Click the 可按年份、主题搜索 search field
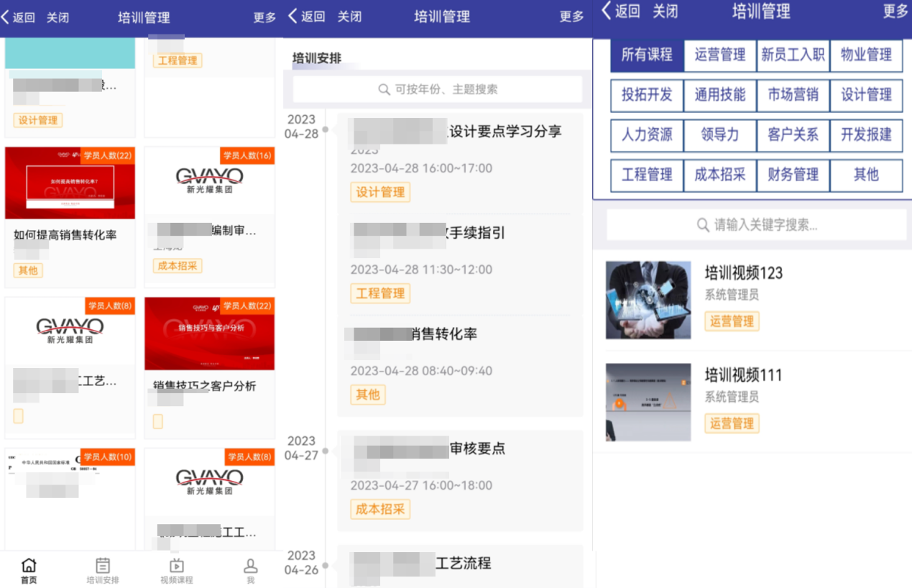The image size is (912, 588). [x=438, y=90]
